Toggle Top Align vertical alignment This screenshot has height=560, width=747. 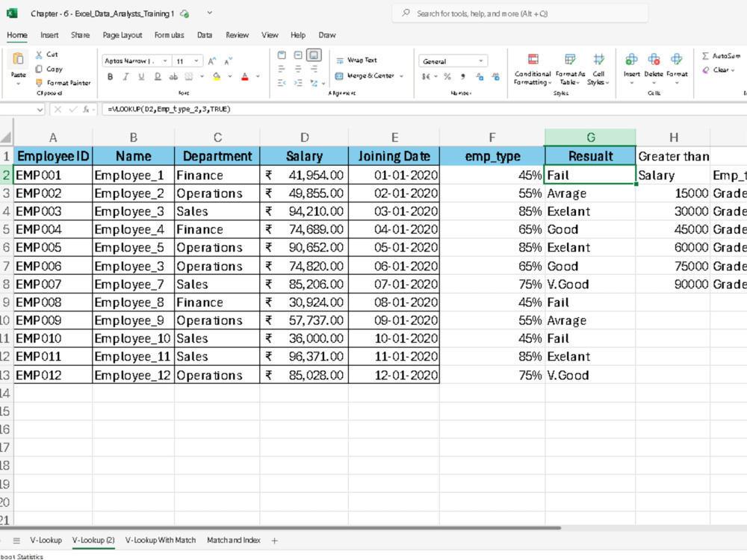[282, 55]
